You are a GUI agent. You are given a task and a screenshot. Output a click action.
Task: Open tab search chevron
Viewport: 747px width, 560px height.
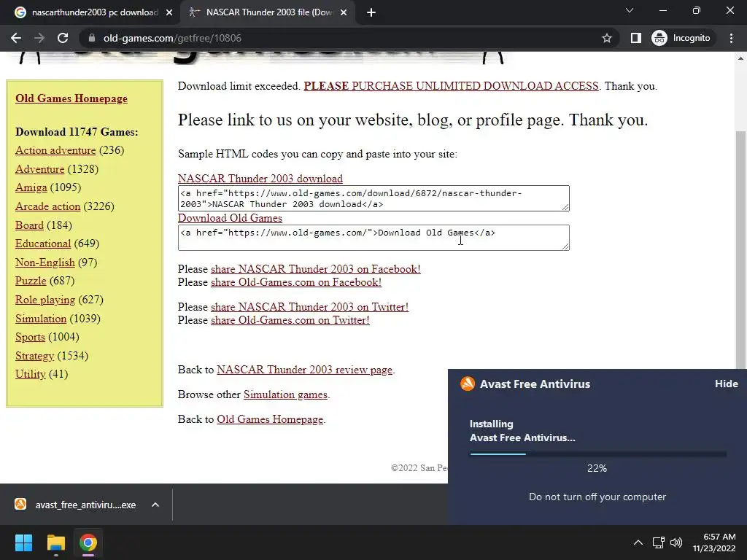coord(630,10)
